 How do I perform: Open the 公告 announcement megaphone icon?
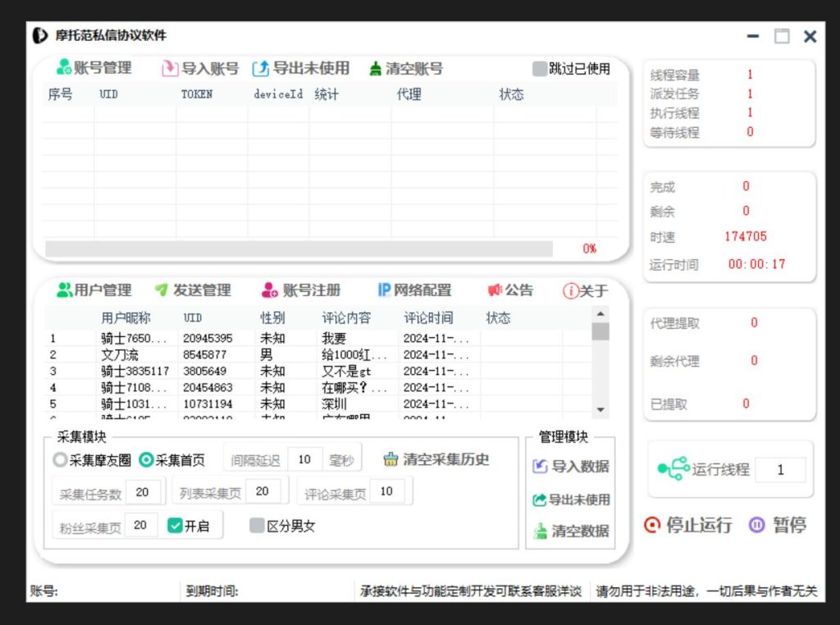(495, 290)
